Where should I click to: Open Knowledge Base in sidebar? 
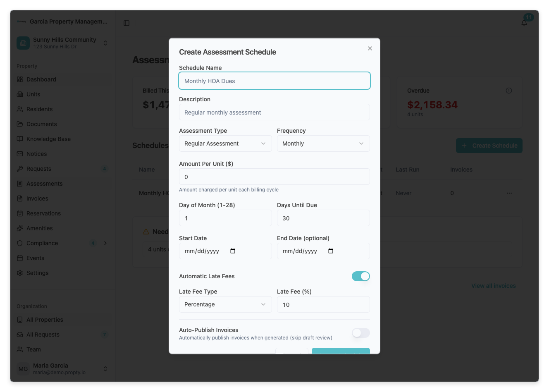click(63, 139)
